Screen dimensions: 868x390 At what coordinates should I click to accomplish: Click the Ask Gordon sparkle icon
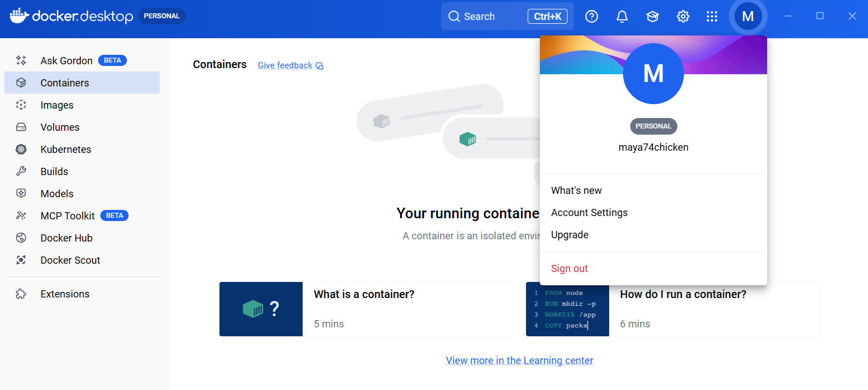pyautogui.click(x=21, y=60)
